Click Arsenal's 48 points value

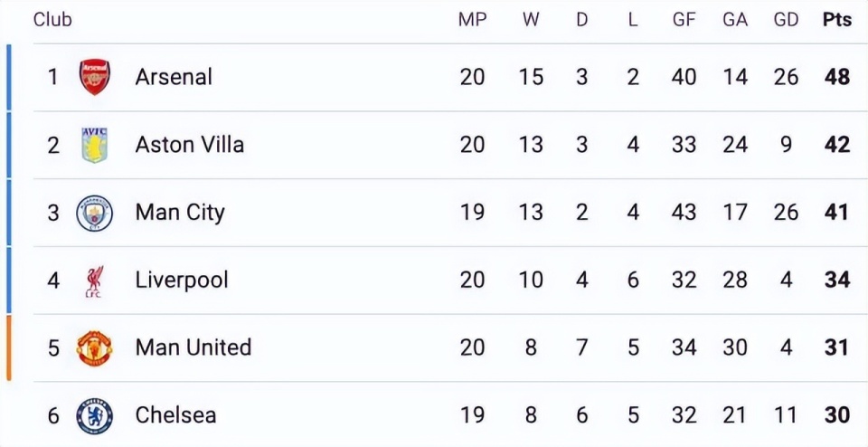pos(837,77)
